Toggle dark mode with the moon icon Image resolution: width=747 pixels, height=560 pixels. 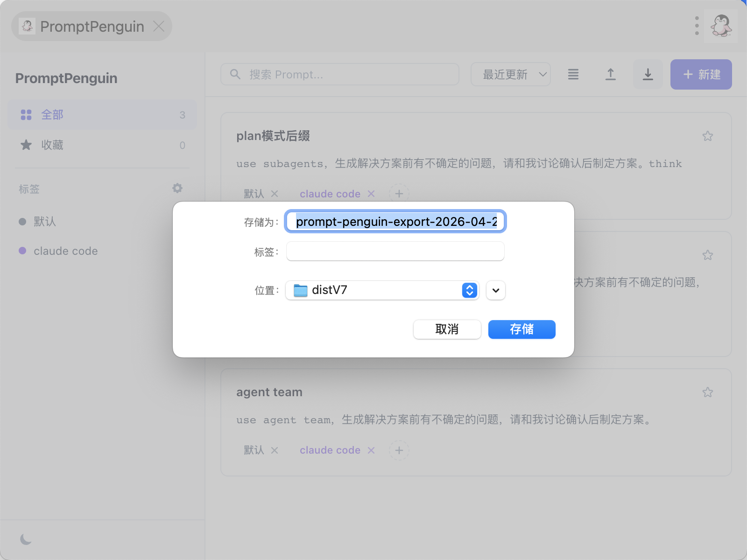click(x=26, y=539)
